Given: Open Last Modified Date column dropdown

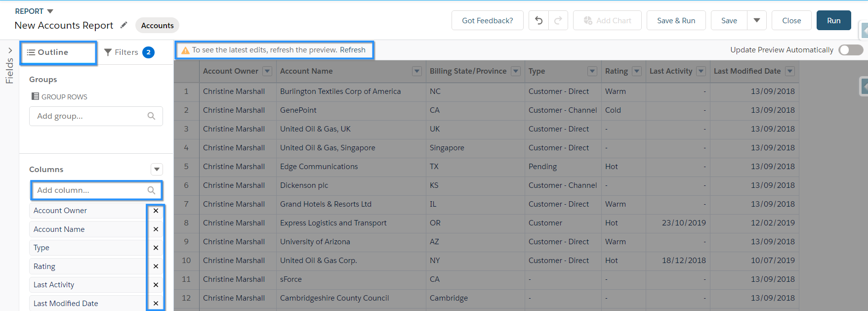Looking at the screenshot, I should (x=790, y=71).
